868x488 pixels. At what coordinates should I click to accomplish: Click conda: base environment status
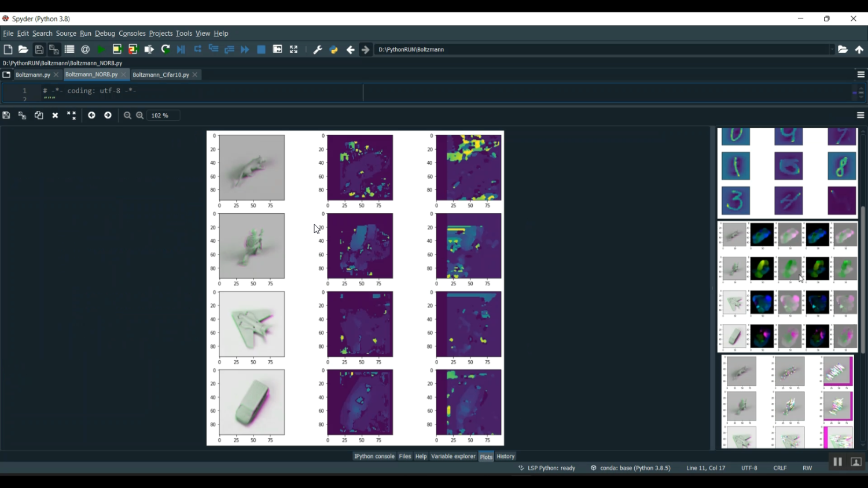pos(635,468)
